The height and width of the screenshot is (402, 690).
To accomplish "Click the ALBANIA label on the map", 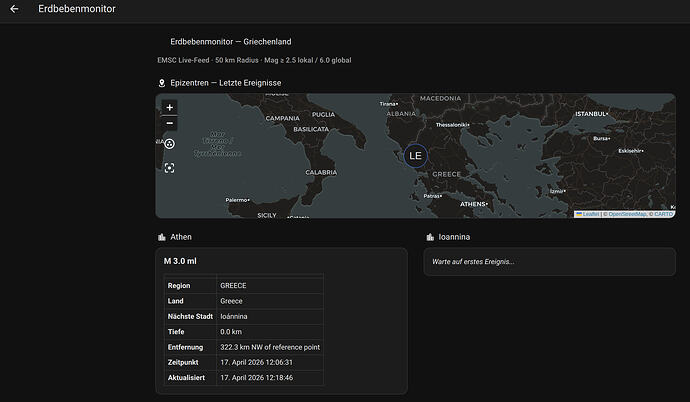I will coord(401,114).
